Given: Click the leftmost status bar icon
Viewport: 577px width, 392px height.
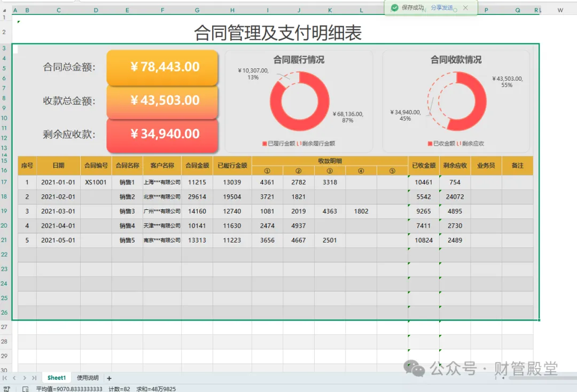Looking at the screenshot, I should (6, 389).
